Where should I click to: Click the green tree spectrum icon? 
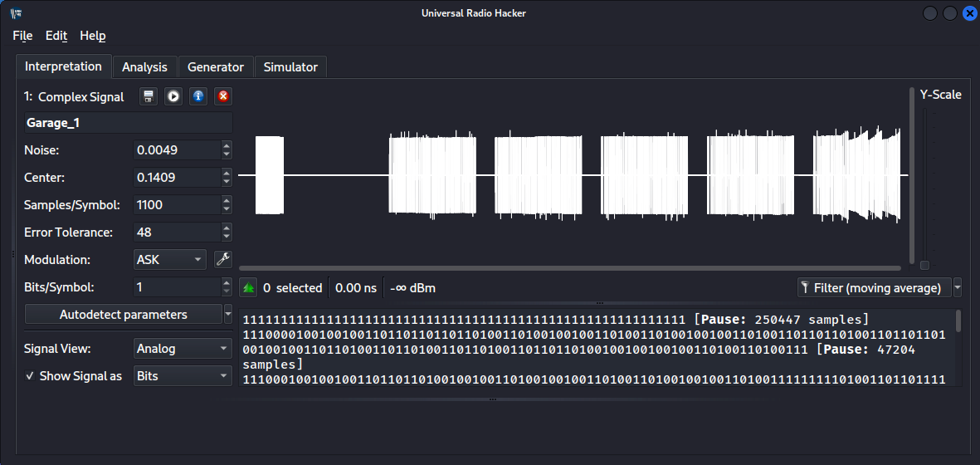(x=249, y=288)
